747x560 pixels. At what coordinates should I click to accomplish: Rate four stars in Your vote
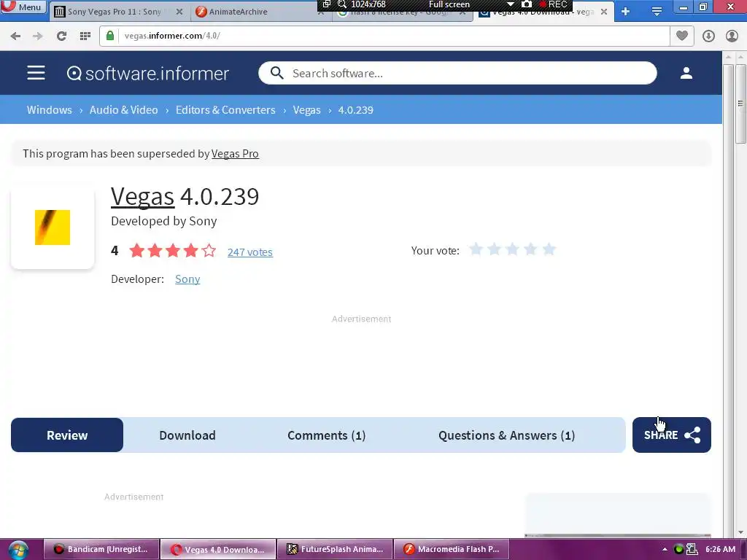530,249
